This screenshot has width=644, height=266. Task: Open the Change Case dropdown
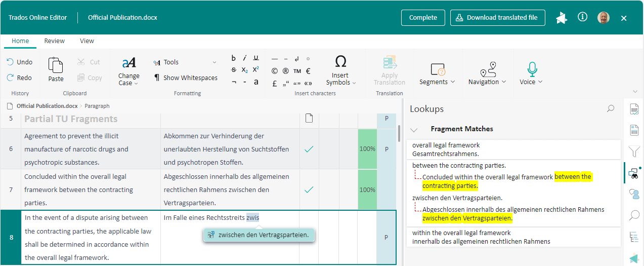(x=128, y=71)
